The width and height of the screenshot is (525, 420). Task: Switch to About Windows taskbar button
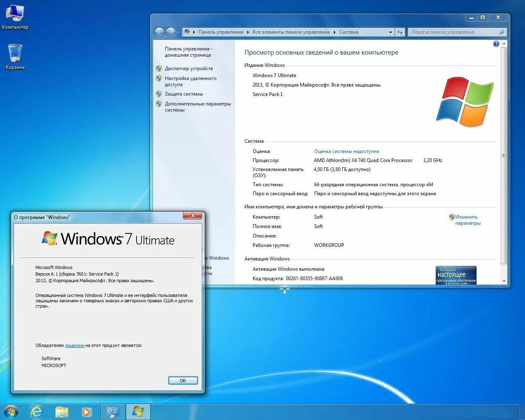click(x=138, y=412)
